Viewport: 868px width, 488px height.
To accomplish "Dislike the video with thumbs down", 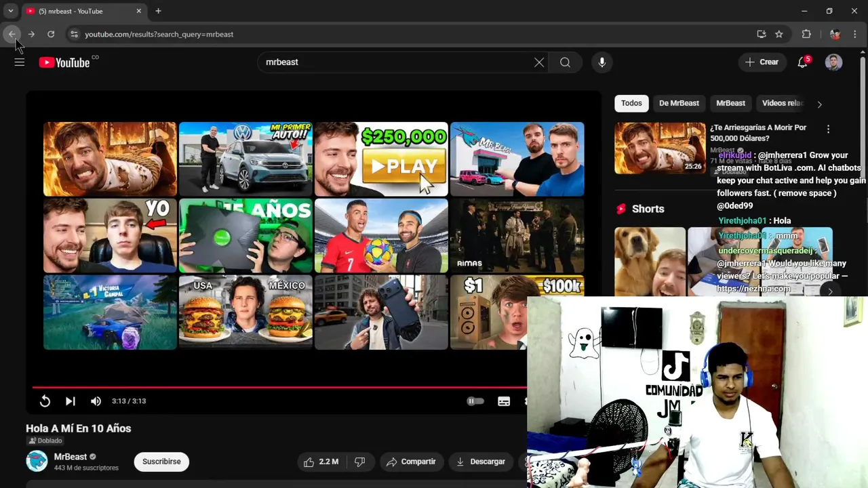I will (360, 462).
